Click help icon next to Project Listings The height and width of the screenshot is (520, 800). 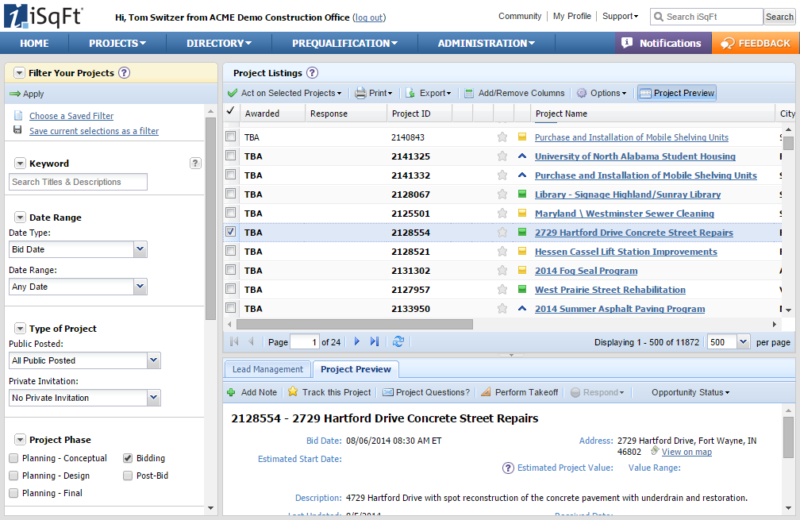pyautogui.click(x=312, y=73)
